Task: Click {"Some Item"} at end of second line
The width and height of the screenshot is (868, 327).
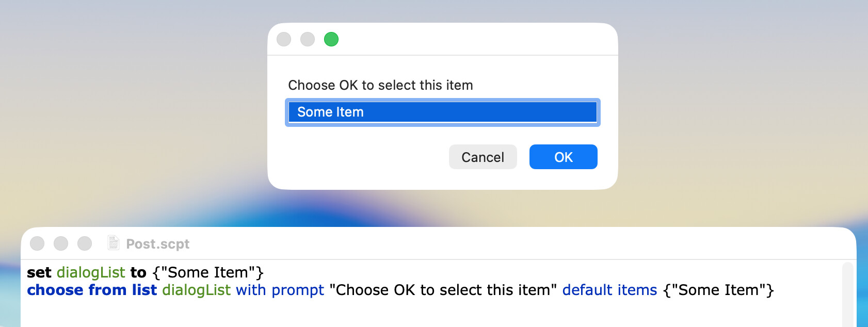Action: point(718,290)
